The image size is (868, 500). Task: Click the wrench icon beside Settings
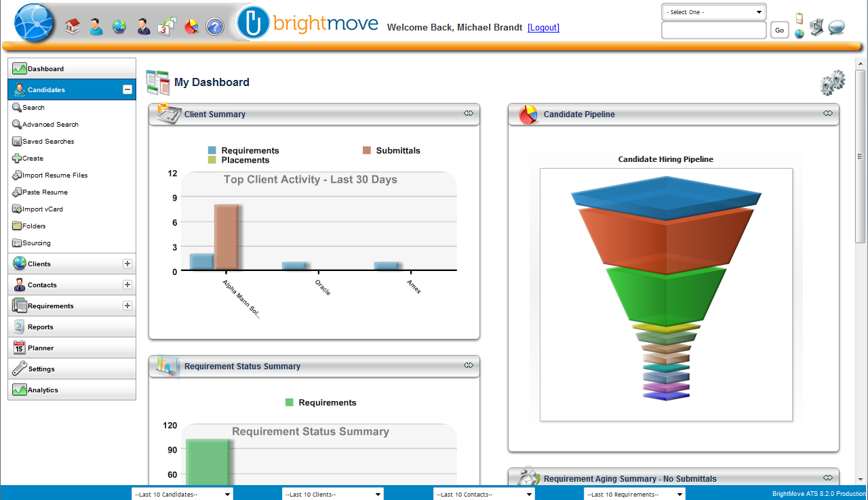coord(20,369)
